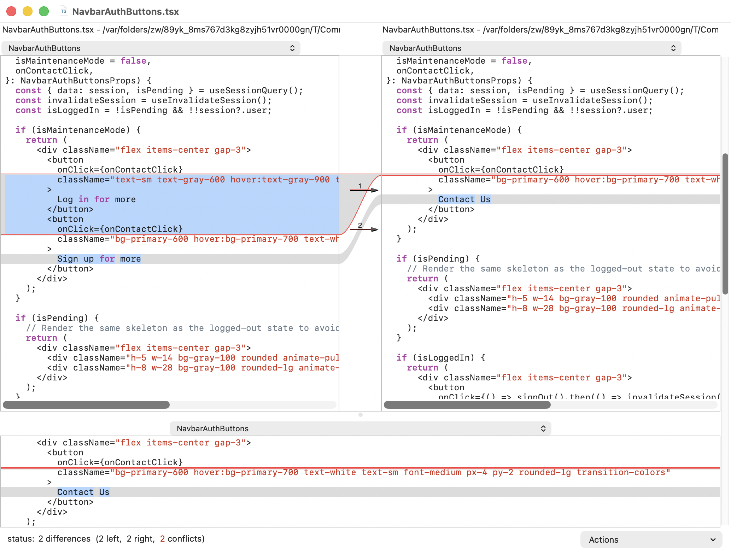Click 'Contact Us' line in merge pane

[x=83, y=492]
